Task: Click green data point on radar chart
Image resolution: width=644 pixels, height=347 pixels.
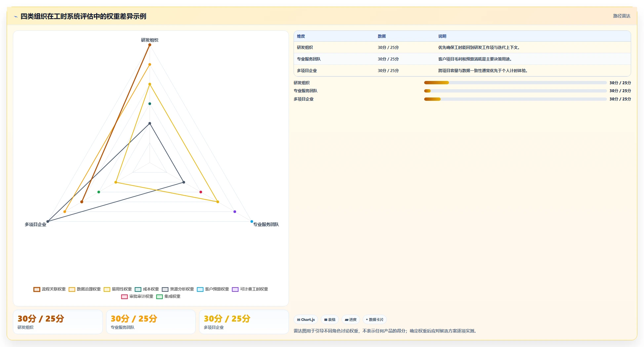Action: click(x=99, y=192)
